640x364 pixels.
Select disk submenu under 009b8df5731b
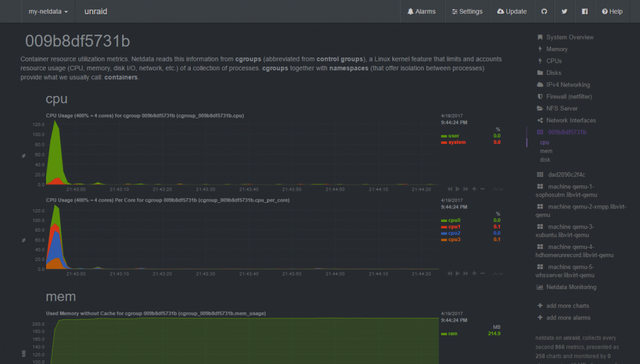(x=545, y=159)
